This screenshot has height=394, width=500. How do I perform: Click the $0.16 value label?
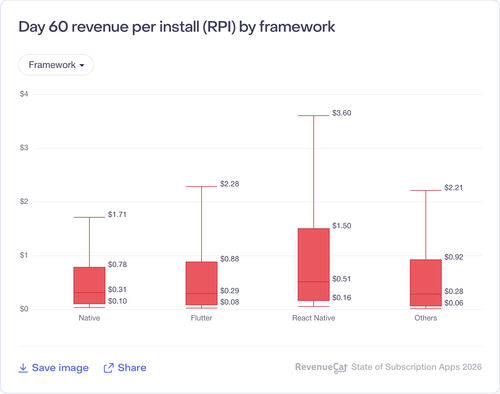pyautogui.click(x=342, y=298)
